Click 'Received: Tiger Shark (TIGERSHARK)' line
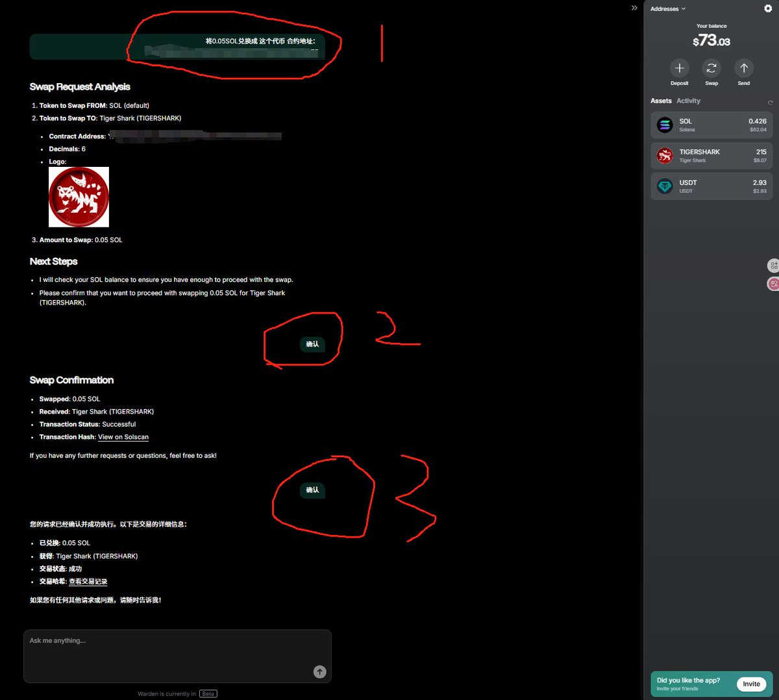779x700 pixels. [x=97, y=412]
